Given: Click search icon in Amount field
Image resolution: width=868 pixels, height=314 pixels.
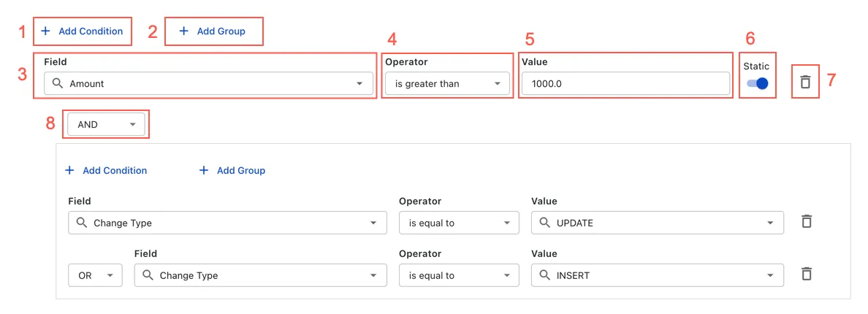Looking at the screenshot, I should (x=58, y=83).
